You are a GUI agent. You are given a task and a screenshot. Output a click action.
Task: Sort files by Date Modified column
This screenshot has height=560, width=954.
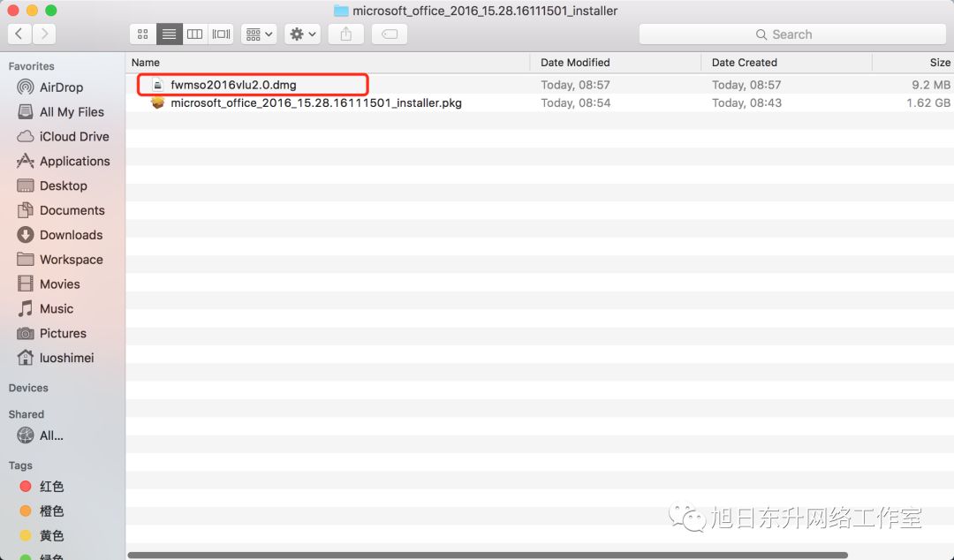coord(616,63)
